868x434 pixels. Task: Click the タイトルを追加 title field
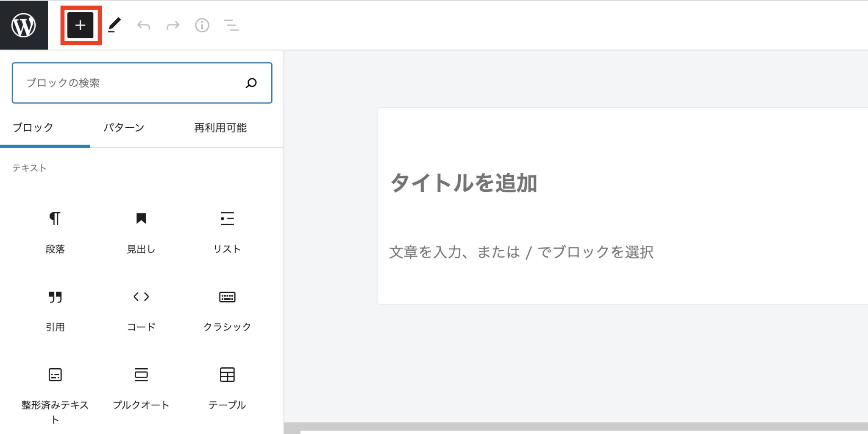(x=464, y=183)
